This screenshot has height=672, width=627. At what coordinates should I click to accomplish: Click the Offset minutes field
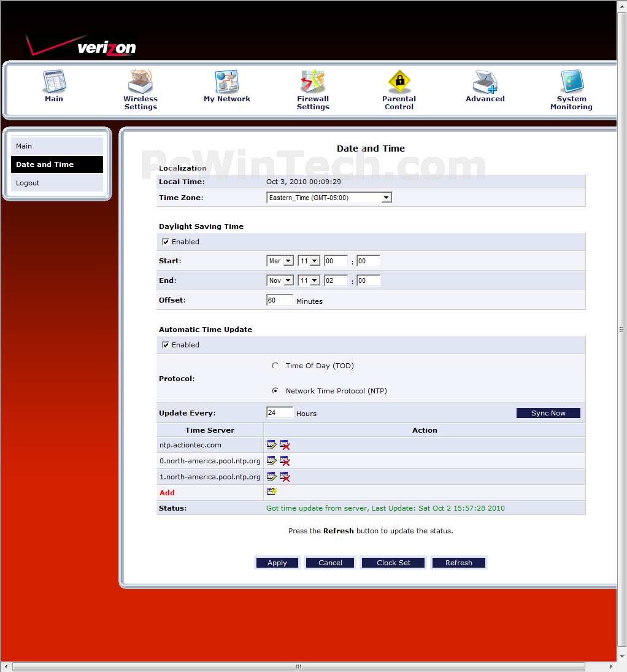pos(279,300)
